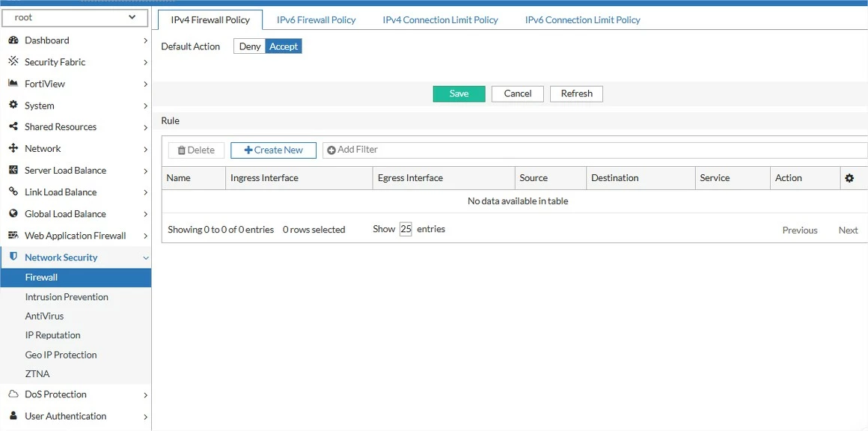Click the trash icon on Delete
Screen dimensions: 868x431
tap(181, 150)
